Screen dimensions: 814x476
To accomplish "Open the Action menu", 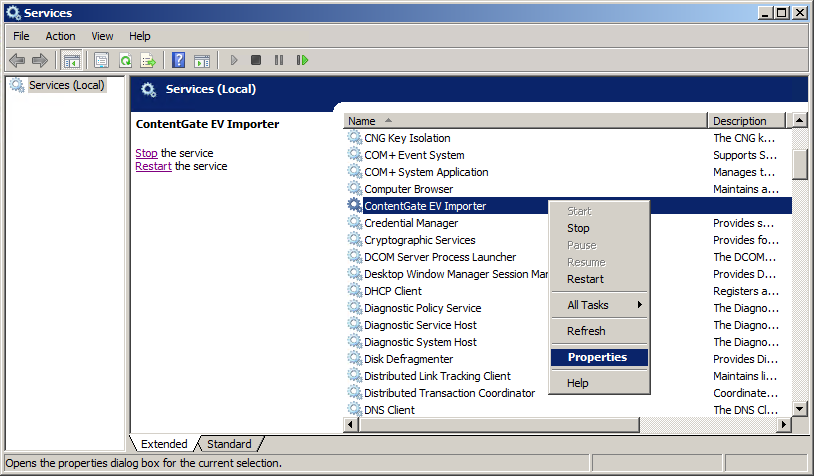I will 60,36.
